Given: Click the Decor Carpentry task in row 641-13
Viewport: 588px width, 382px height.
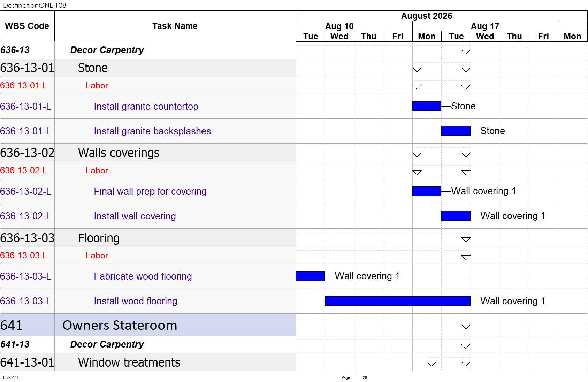Looking at the screenshot, I should (x=107, y=344).
